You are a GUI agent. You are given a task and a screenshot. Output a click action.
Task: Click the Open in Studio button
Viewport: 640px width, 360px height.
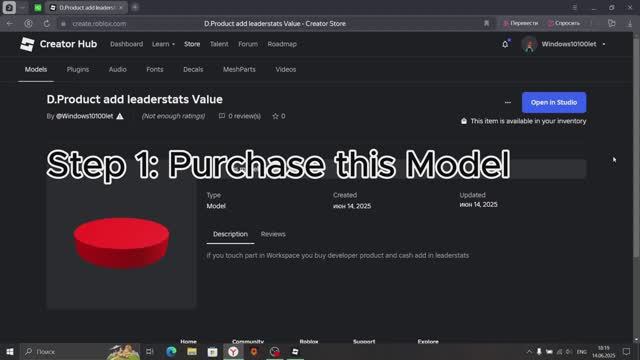(x=554, y=102)
